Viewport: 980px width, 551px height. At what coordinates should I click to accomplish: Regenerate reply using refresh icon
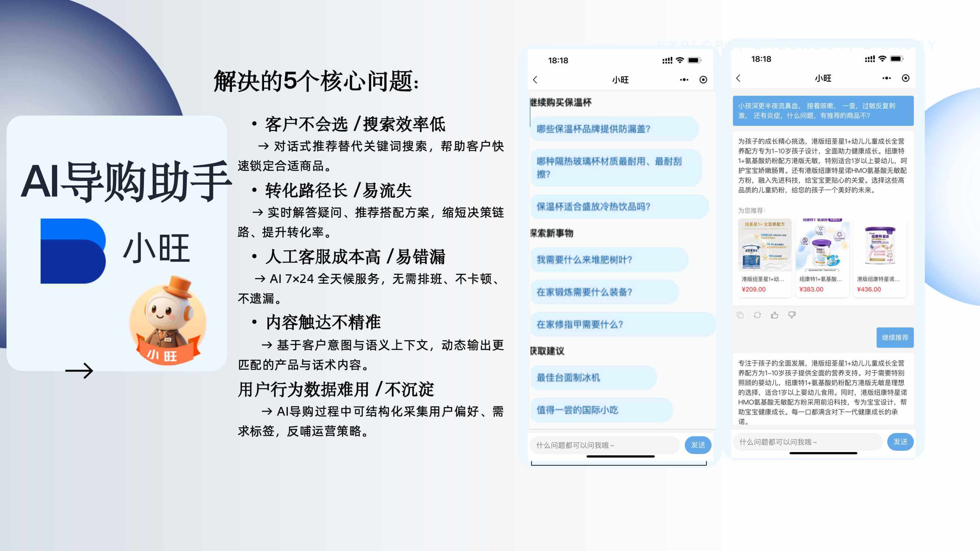[757, 315]
